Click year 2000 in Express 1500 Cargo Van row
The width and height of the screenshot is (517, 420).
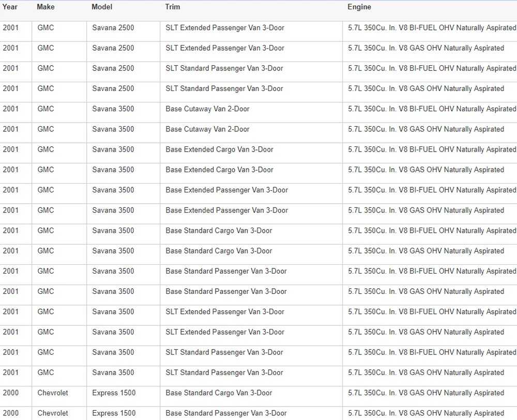(10, 393)
